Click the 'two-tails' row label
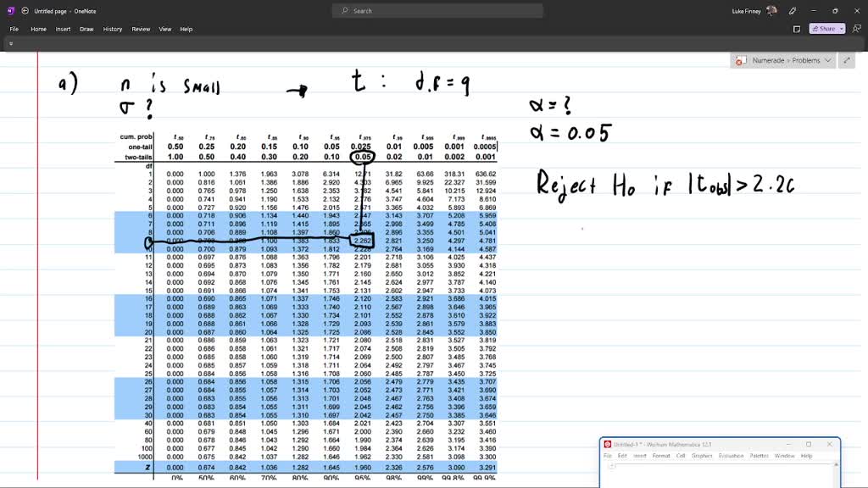This screenshot has height=488, width=868. tap(138, 157)
